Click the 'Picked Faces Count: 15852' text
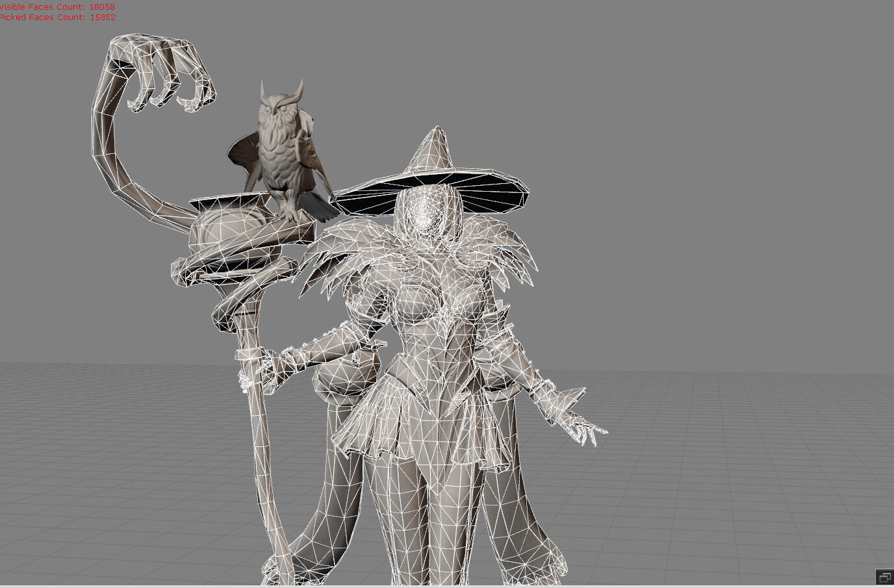Image resolution: width=894 pixels, height=588 pixels. click(57, 17)
